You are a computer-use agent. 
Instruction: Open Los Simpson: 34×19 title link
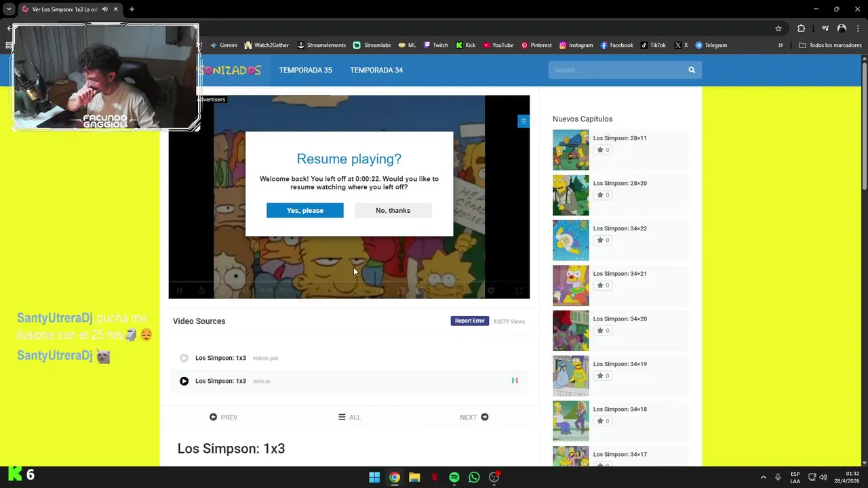tap(620, 364)
